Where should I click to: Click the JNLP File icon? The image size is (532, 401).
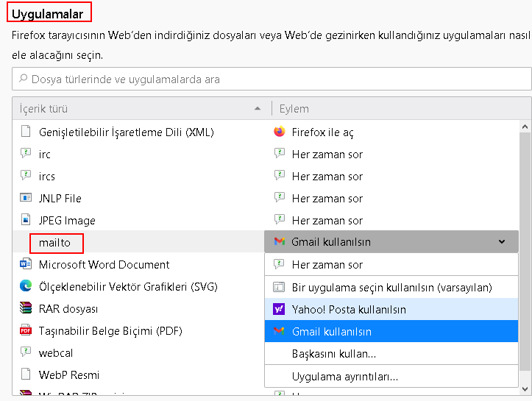26,199
